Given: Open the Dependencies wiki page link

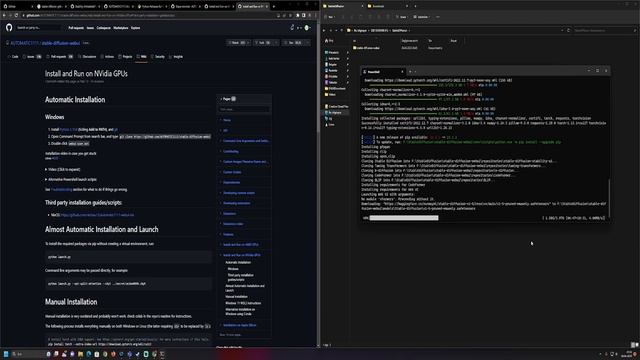Looking at the screenshot, I should [231, 182].
